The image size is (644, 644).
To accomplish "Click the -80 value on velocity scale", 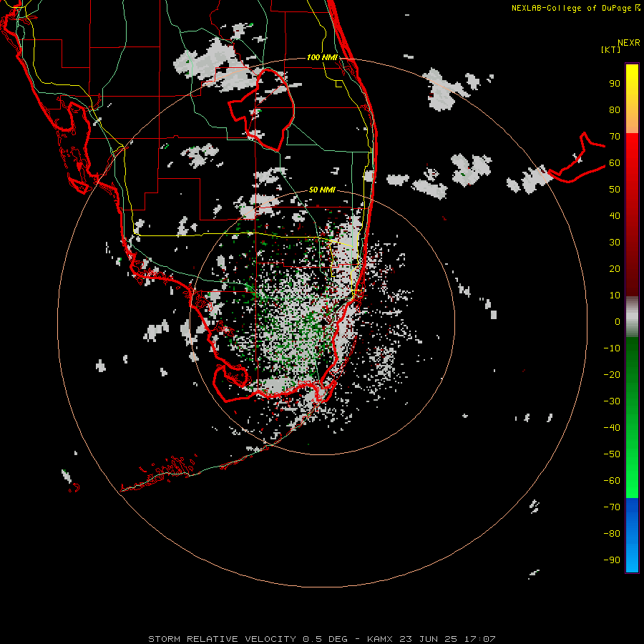I will pos(612,534).
